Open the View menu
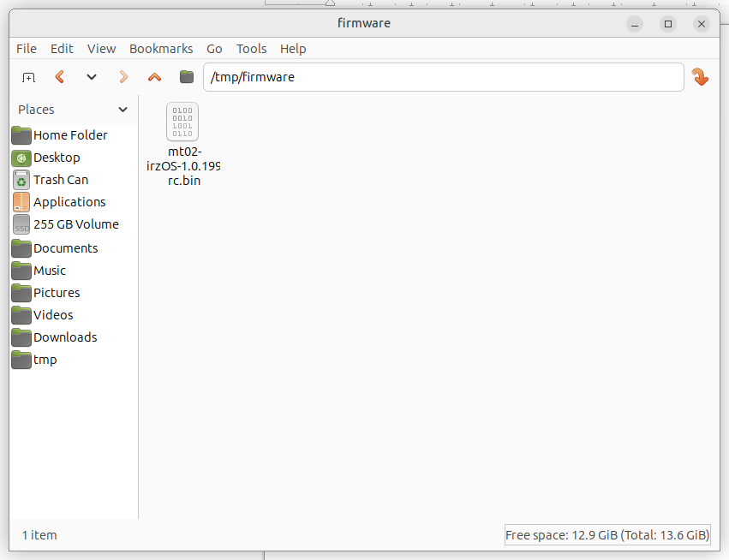The image size is (729, 560). pyautogui.click(x=101, y=49)
